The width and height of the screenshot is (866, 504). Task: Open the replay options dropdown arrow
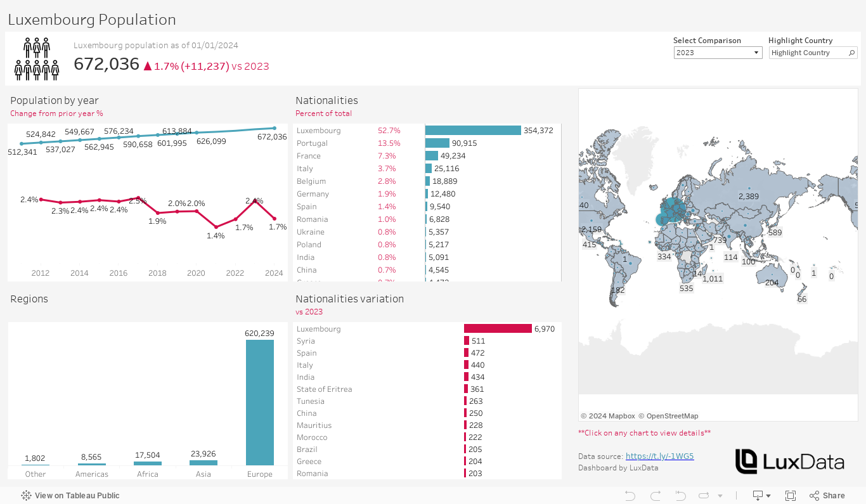click(x=720, y=496)
